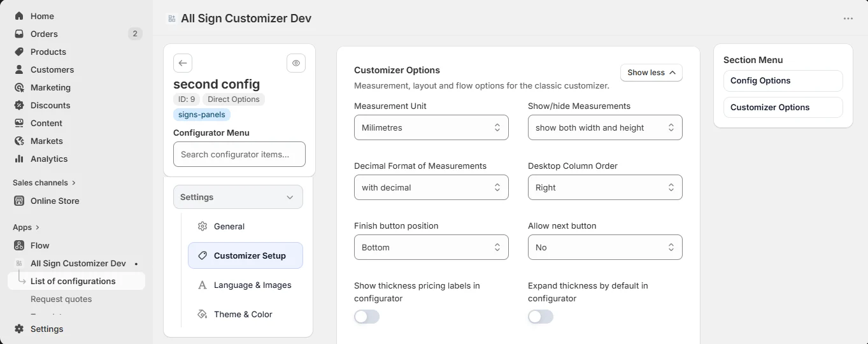The image size is (868, 344).
Task: Click the Markets globe icon
Action: [19, 141]
